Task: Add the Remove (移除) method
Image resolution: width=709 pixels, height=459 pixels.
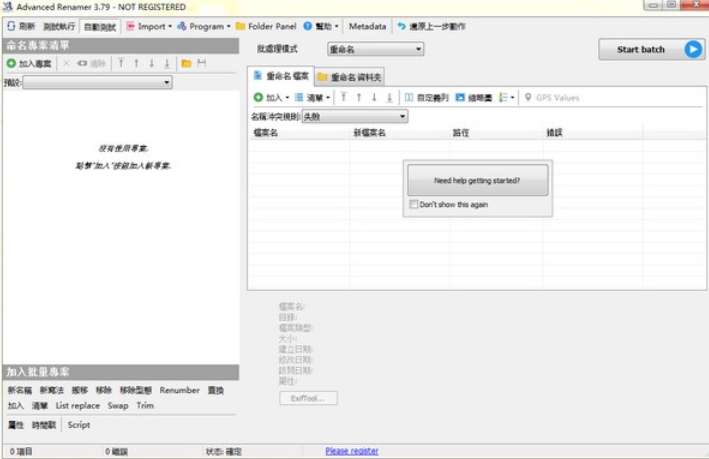Action: 104,390
